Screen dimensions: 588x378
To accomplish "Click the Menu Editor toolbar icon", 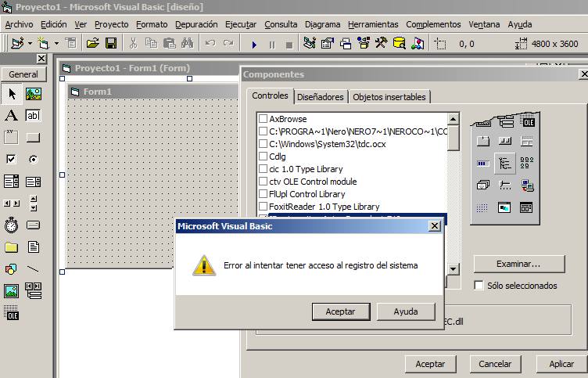I will click(70, 44).
